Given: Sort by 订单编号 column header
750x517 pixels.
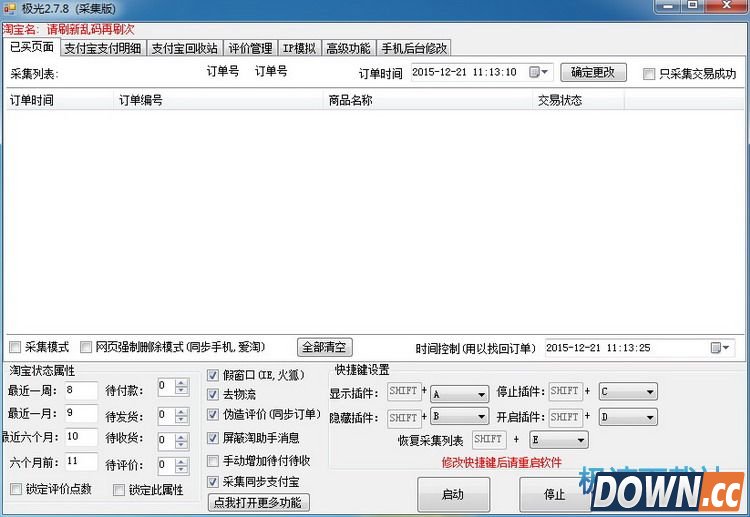Looking at the screenshot, I should (x=219, y=100).
